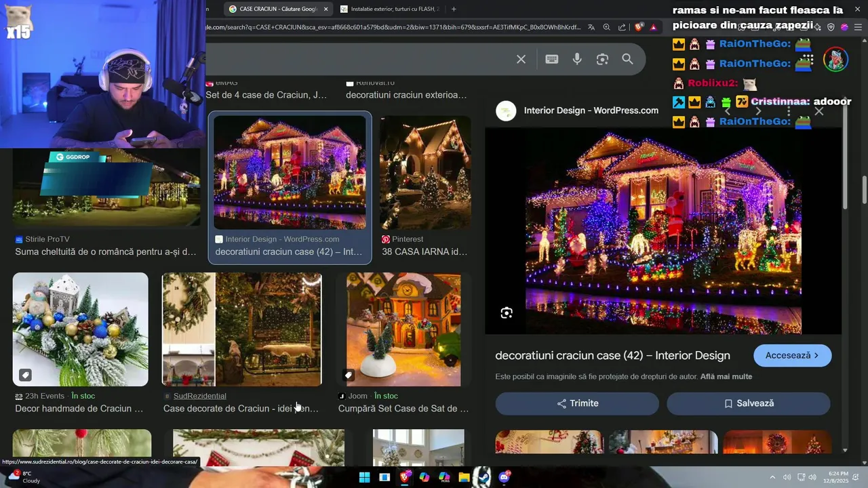Click the preview panel scroll-down arrow

pyautogui.click(x=845, y=450)
